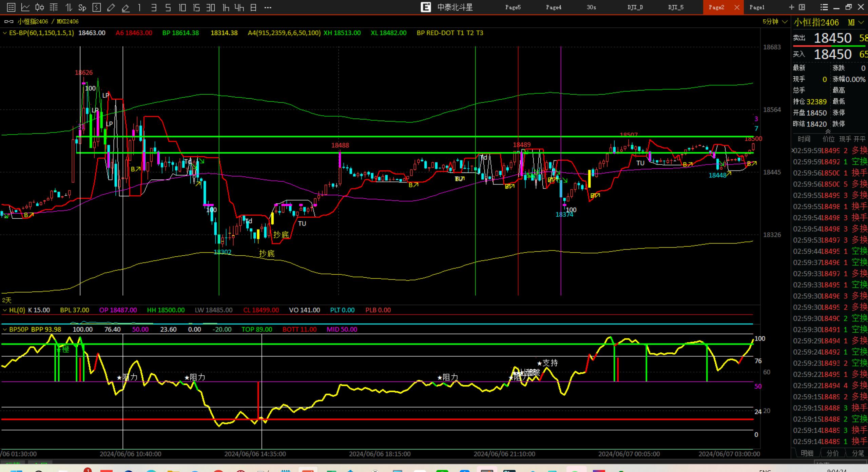Switch to 15 minute period
The height and width of the screenshot is (472, 868).
[196, 7]
